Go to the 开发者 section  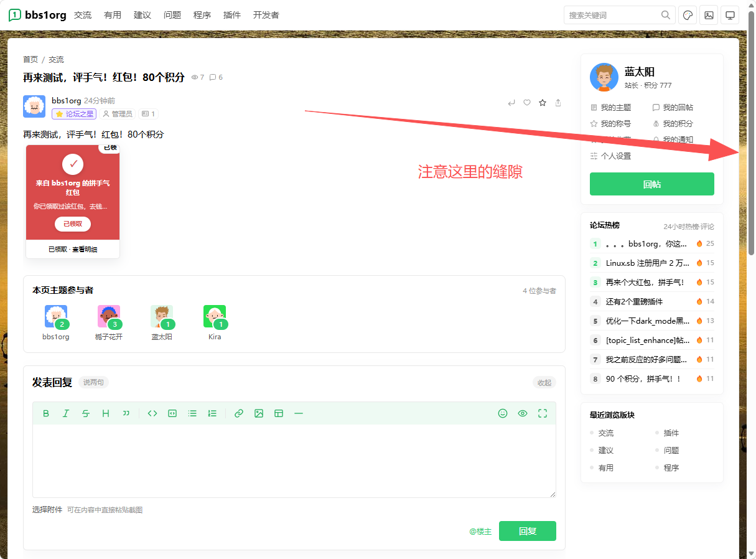coord(266,15)
